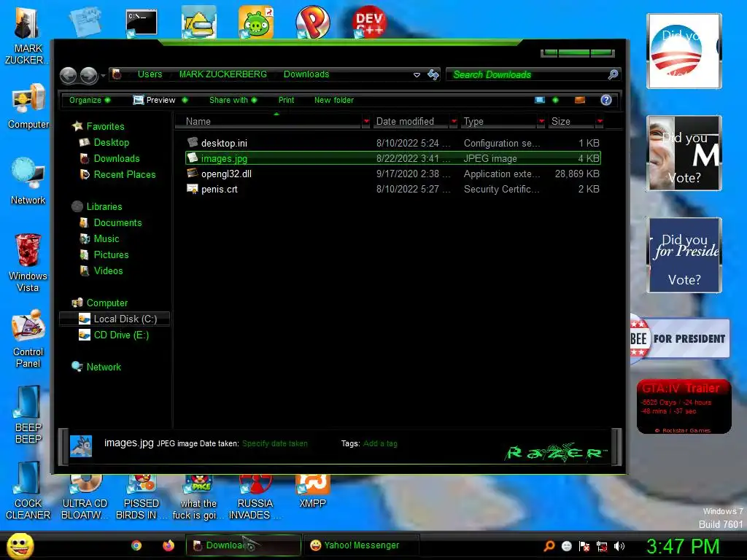Viewport: 747px width, 560px height.
Task: Open the XMPP desktop shortcut
Action: click(312, 491)
